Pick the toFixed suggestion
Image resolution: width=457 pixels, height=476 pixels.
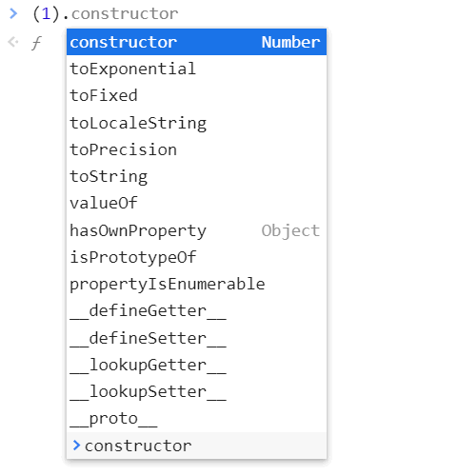196,95
